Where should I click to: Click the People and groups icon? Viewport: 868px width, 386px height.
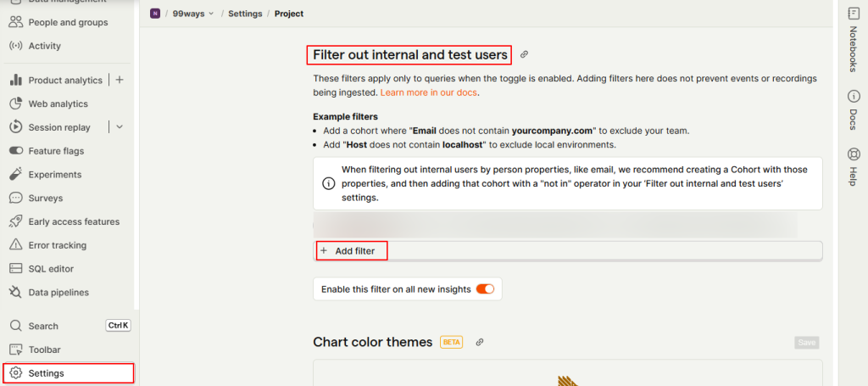tap(16, 22)
